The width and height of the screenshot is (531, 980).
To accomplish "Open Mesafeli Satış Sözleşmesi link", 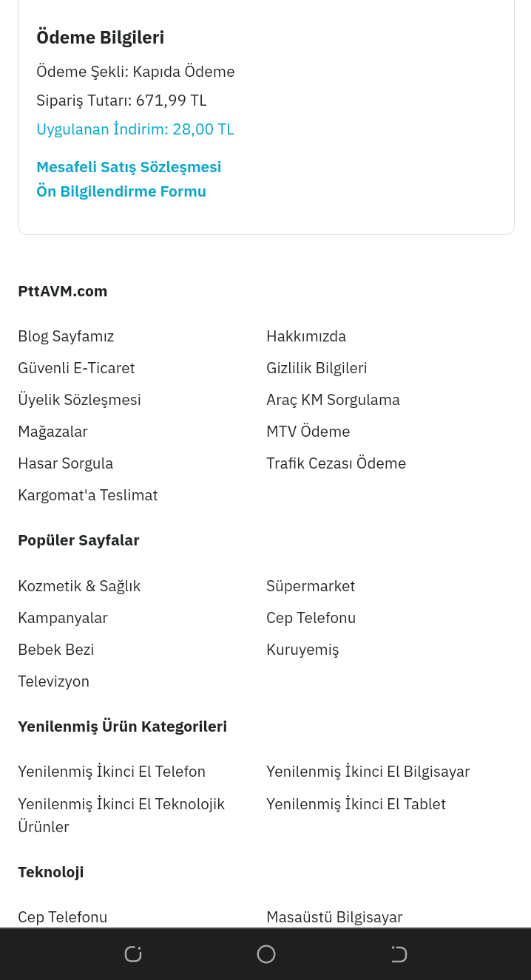I will (x=129, y=167).
